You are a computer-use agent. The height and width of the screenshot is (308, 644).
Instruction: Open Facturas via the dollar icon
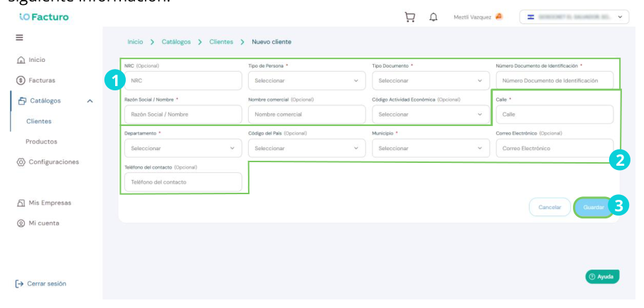coord(21,80)
